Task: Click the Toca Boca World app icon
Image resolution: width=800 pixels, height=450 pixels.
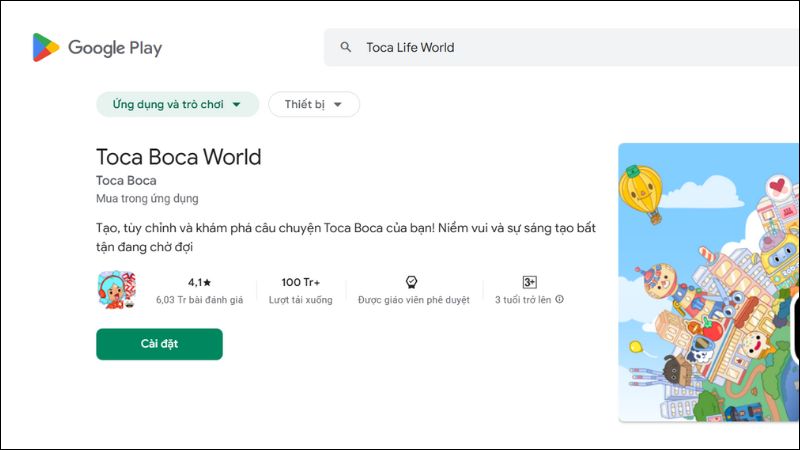Action: coord(116,290)
